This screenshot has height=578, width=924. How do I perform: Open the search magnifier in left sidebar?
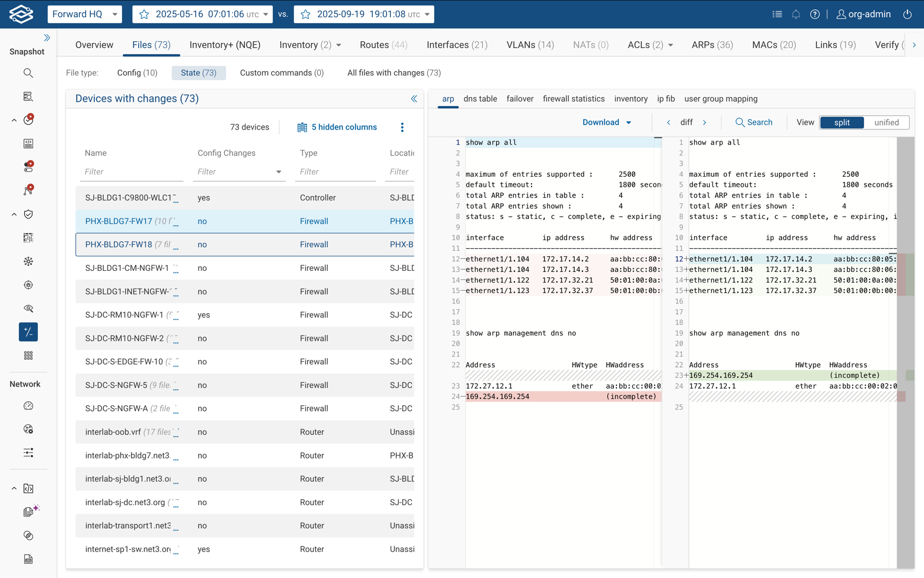28,73
